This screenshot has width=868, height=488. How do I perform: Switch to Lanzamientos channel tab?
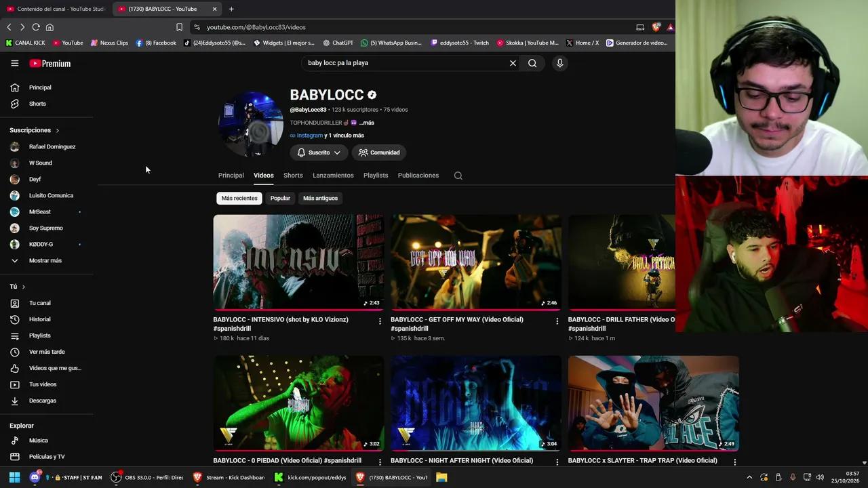pyautogui.click(x=333, y=176)
